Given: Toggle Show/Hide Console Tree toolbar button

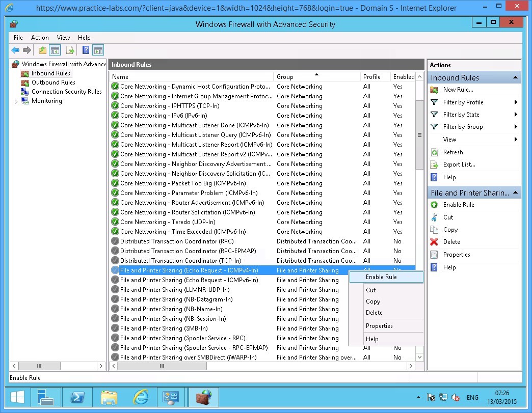Looking at the screenshot, I should [55, 50].
